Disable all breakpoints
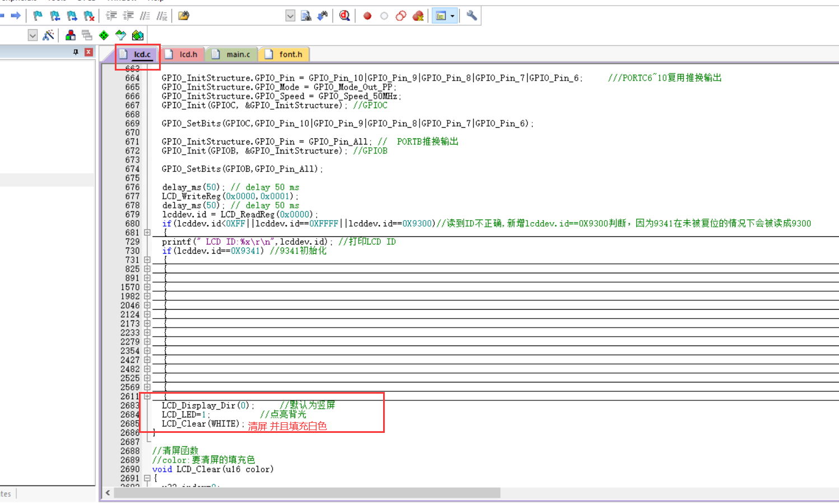The image size is (839, 504). point(401,16)
